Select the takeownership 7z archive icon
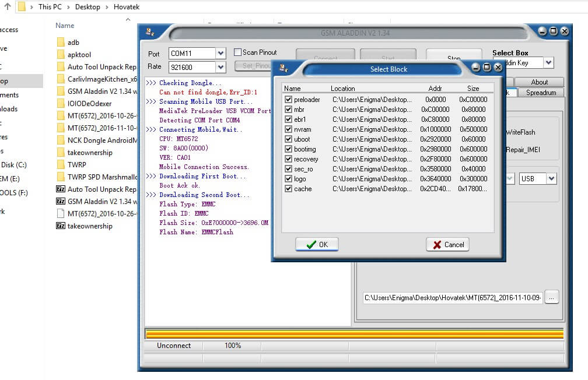The image size is (588, 380). [x=61, y=226]
